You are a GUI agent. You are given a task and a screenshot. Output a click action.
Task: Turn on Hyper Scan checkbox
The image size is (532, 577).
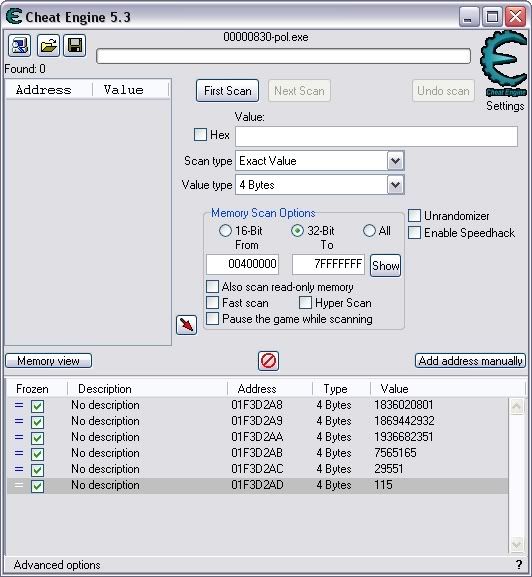tap(305, 302)
